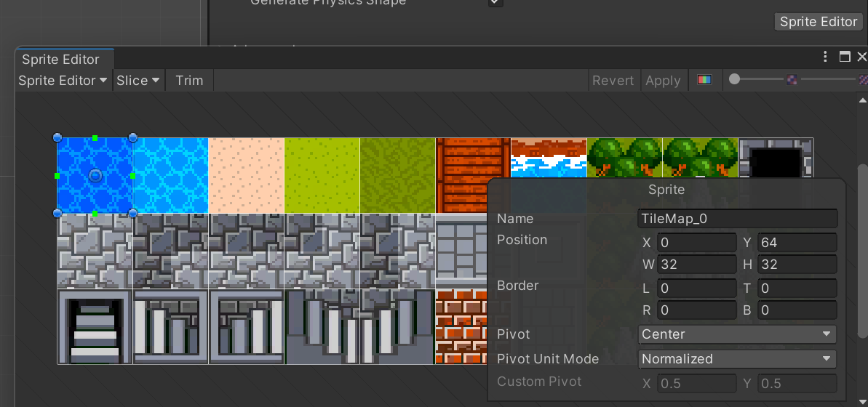
Task: Click the Border T field
Action: pyautogui.click(x=797, y=288)
